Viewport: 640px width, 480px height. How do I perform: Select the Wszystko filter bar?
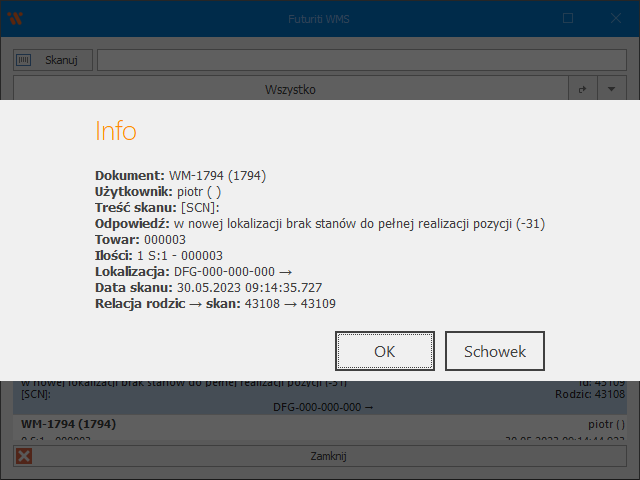point(290,90)
